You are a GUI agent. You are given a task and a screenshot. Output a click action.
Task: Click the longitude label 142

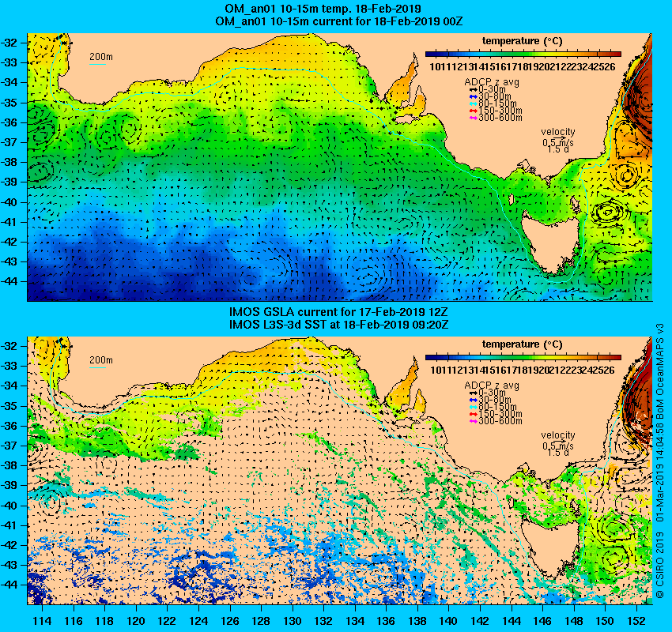pos(480,621)
